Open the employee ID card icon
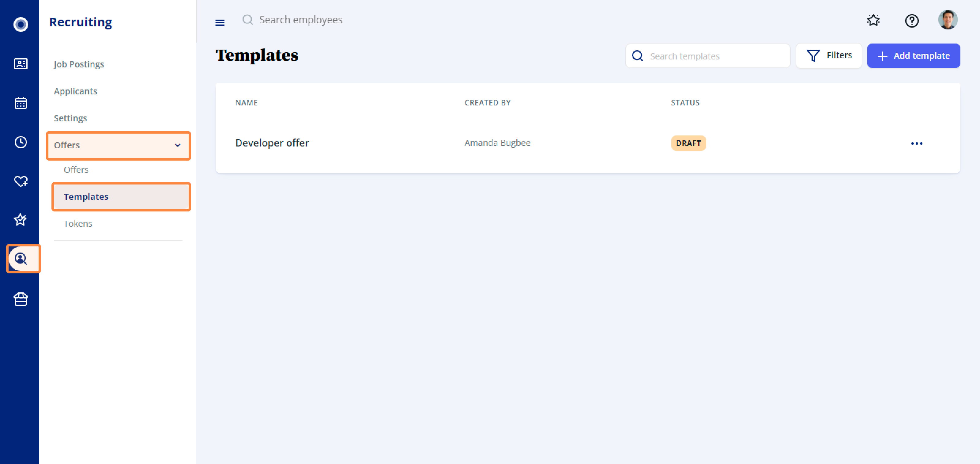The width and height of the screenshot is (980, 464). pyautogui.click(x=21, y=63)
